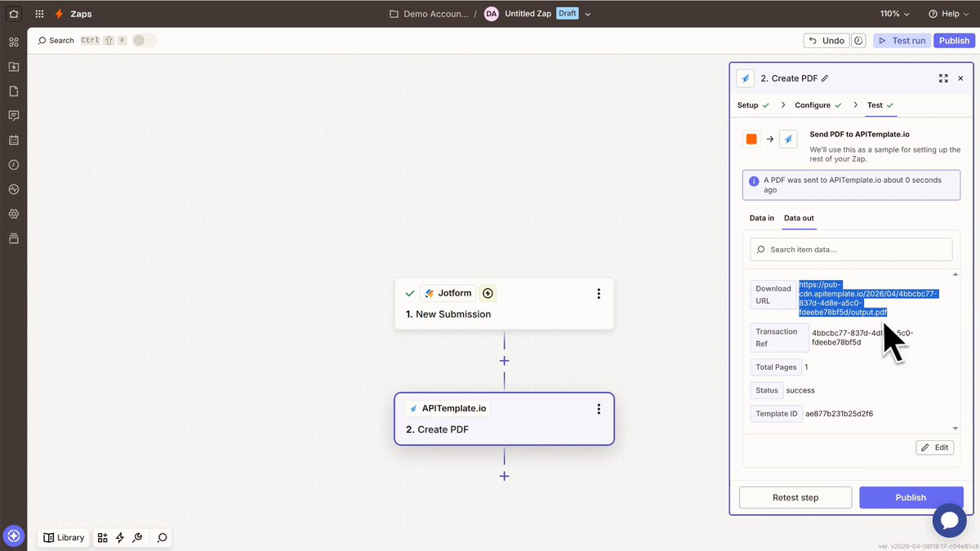This screenshot has width=980, height=551.
Task: Click the Publish button in the panel
Action: (911, 497)
